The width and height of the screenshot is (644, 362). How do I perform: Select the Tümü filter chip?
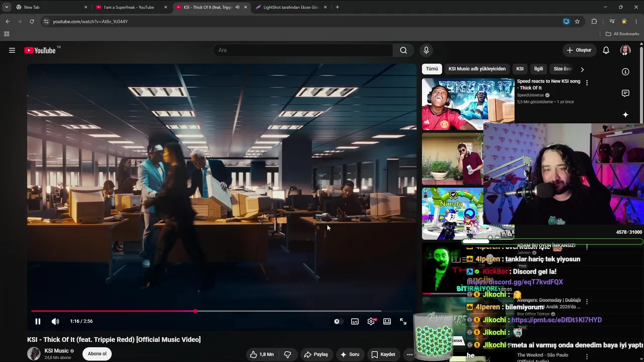click(x=432, y=69)
